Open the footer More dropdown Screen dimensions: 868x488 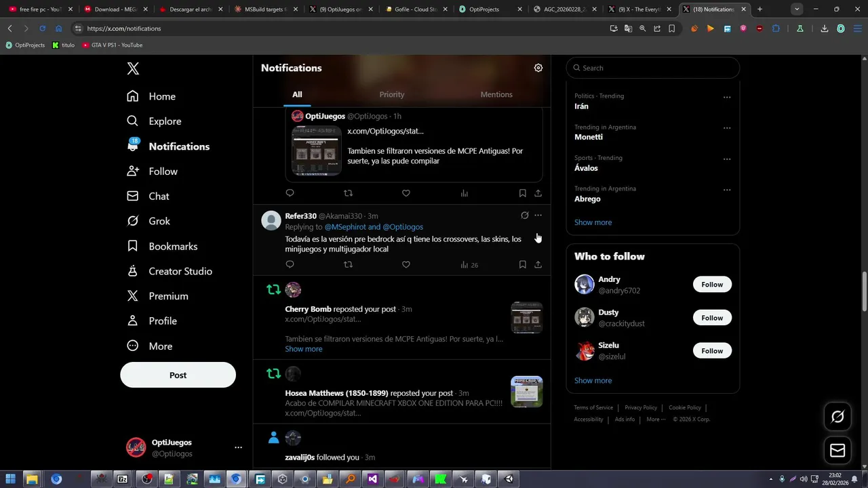(656, 419)
